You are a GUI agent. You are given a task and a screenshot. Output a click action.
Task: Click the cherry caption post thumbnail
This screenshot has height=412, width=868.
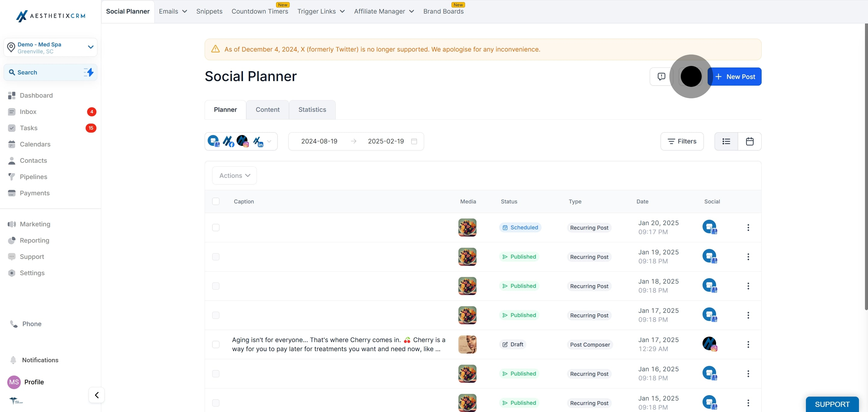click(467, 344)
